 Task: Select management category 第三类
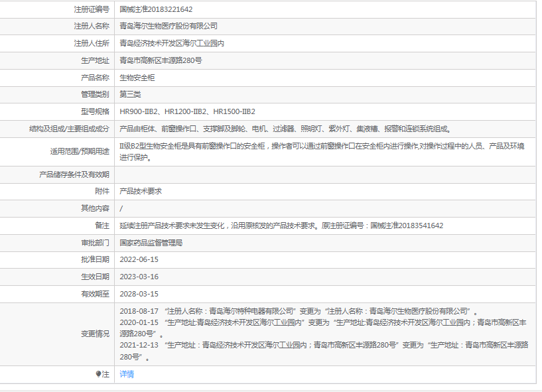tap(130, 95)
